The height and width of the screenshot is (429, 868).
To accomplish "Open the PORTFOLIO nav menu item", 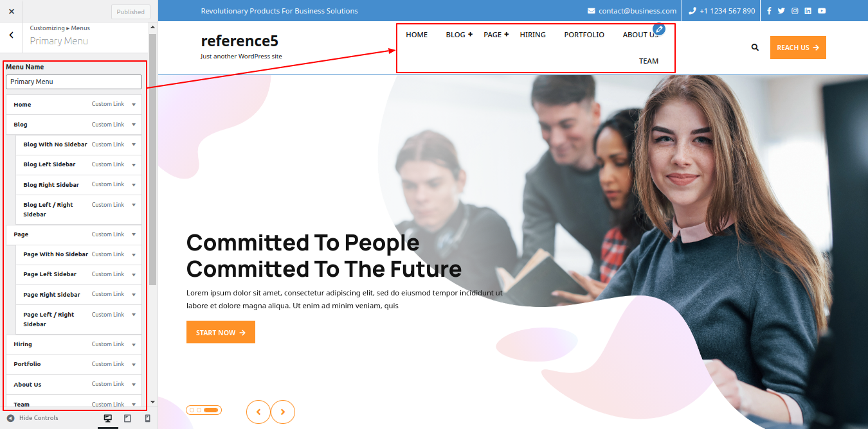I will (x=584, y=35).
